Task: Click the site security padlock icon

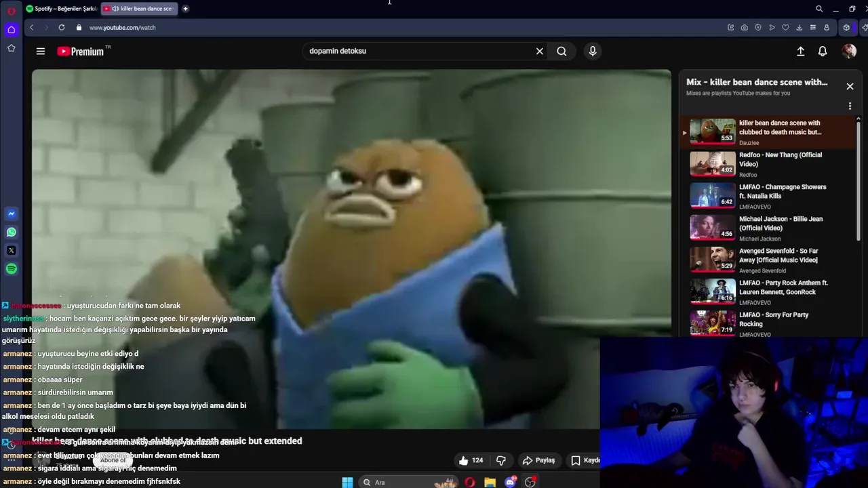Action: 79,27
